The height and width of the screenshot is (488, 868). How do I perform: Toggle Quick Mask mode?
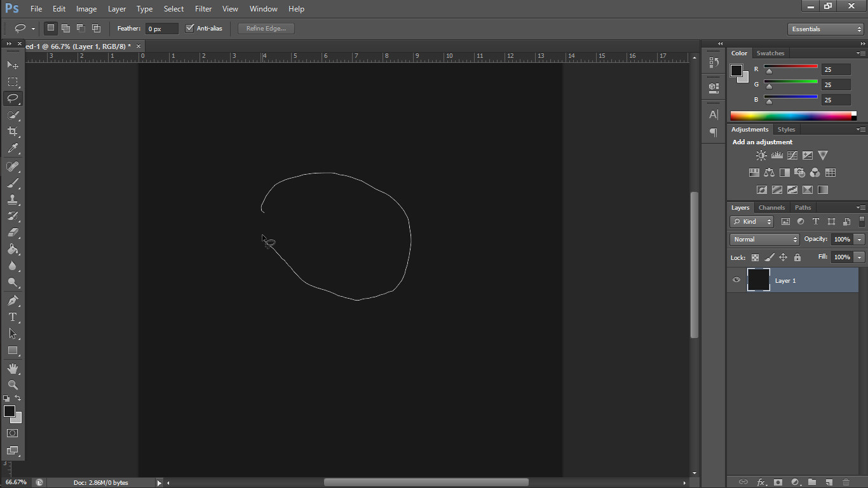[13, 433]
